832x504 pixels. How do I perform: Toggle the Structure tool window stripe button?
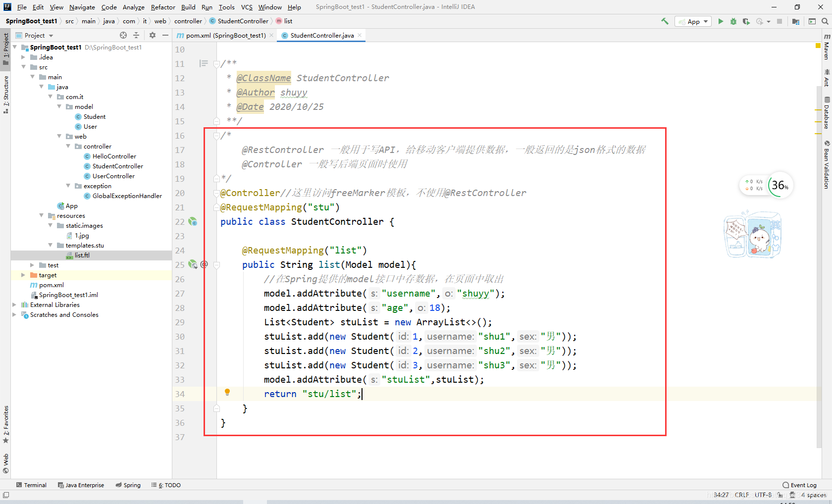coord(5,95)
